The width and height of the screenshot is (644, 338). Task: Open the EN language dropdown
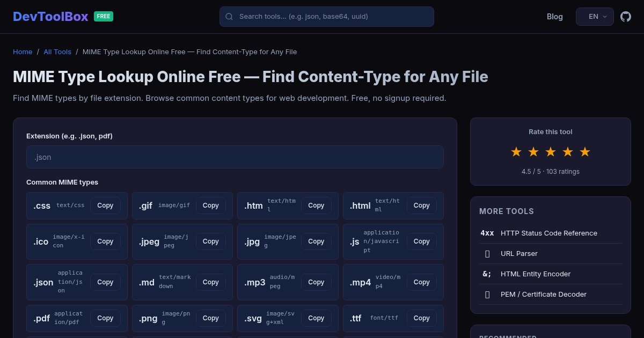click(x=595, y=17)
